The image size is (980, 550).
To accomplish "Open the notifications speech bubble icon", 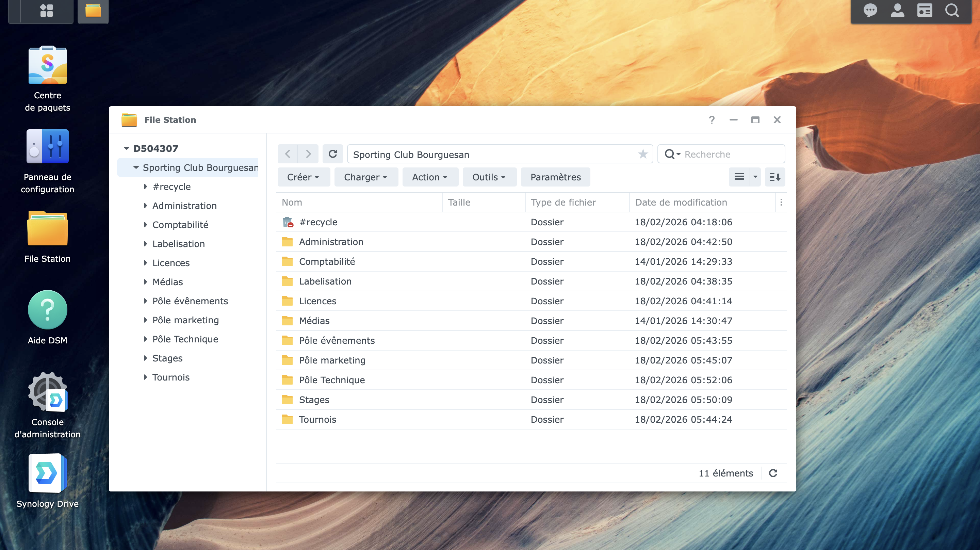I will coord(870,11).
